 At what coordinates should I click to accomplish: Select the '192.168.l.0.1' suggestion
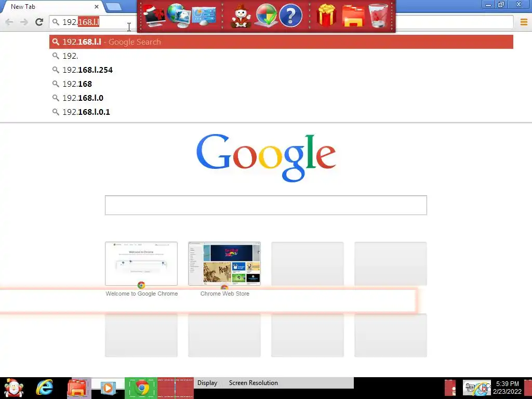[x=281, y=112]
